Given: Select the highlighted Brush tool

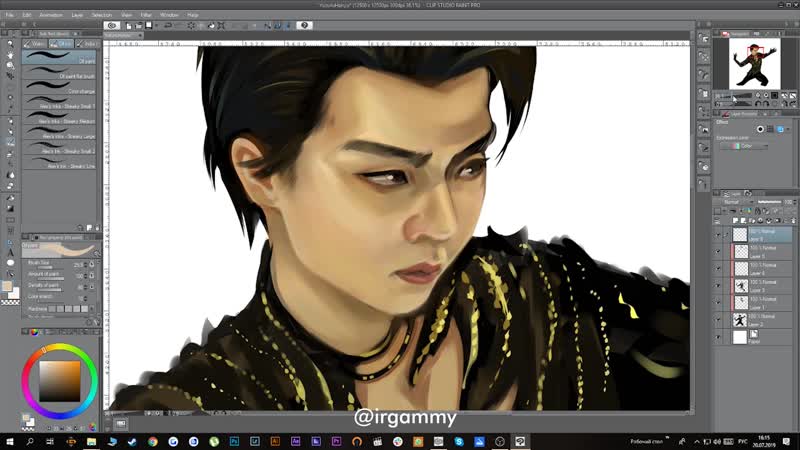Looking at the screenshot, I should [x=10, y=142].
